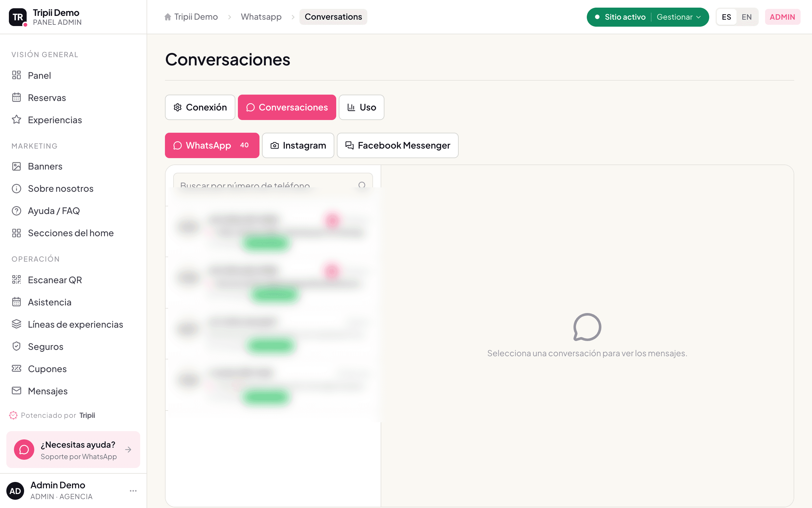Go to Tripii Demo breadcrumb link
The width and height of the screenshot is (812, 508).
[196, 17]
